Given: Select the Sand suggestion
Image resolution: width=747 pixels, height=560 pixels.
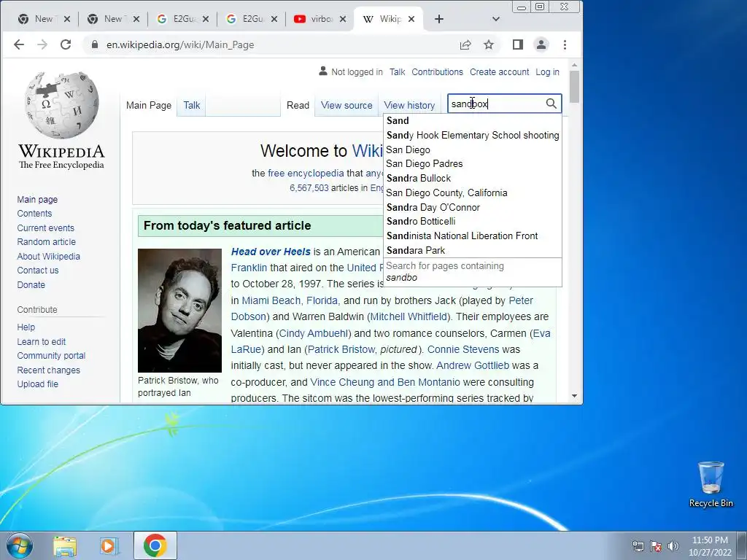Looking at the screenshot, I should [x=473, y=120].
